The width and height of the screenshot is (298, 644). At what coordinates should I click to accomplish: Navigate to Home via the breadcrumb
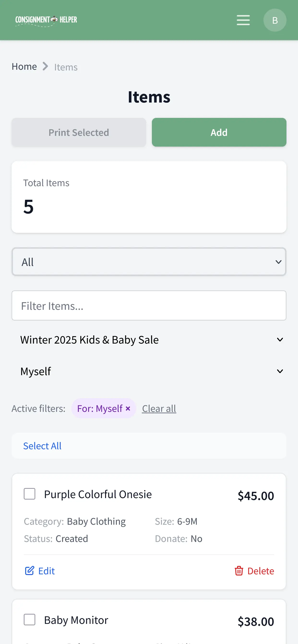pos(24,66)
